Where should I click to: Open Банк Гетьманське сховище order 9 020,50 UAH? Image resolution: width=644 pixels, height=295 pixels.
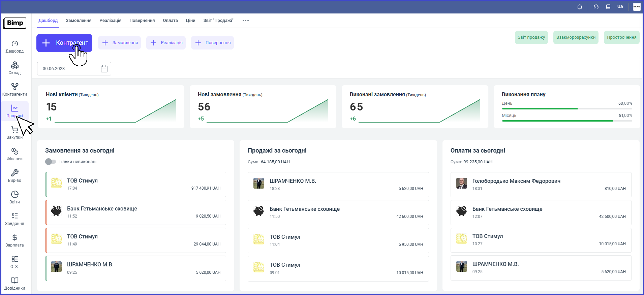pos(136,212)
